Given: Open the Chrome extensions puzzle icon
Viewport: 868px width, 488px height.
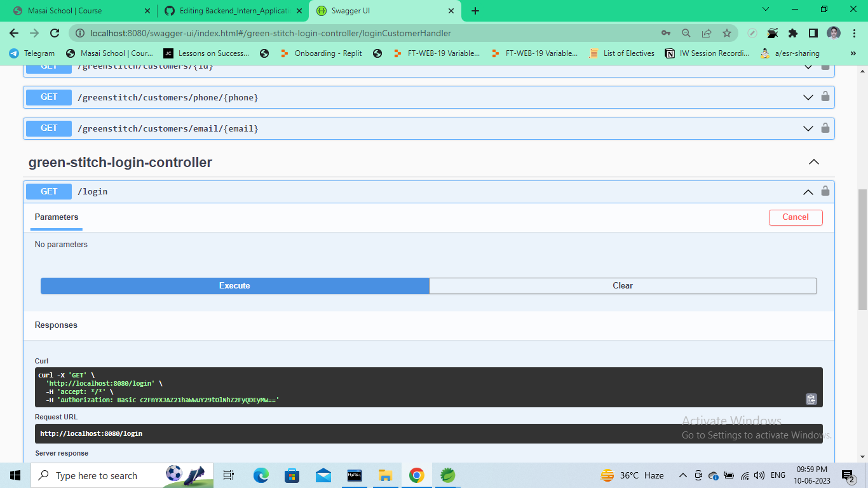Looking at the screenshot, I should (793, 32).
